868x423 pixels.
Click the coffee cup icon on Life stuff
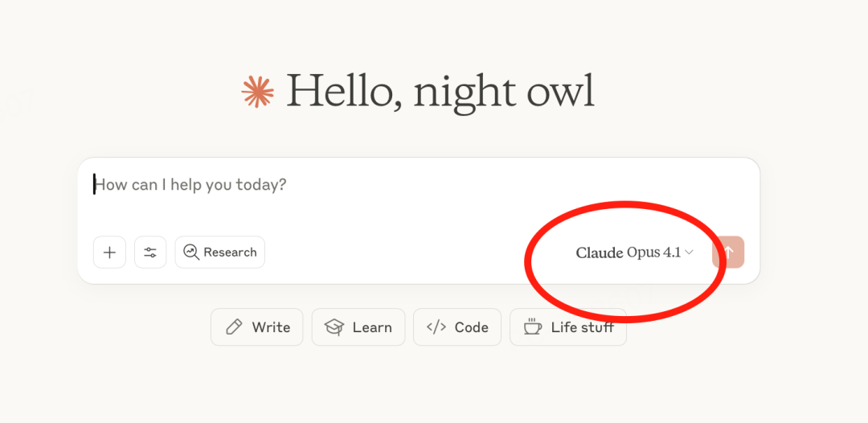pyautogui.click(x=533, y=327)
